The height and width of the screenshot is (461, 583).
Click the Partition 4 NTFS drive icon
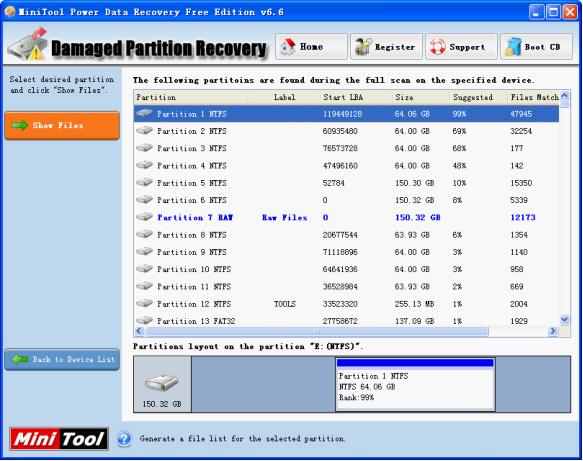[x=144, y=165]
